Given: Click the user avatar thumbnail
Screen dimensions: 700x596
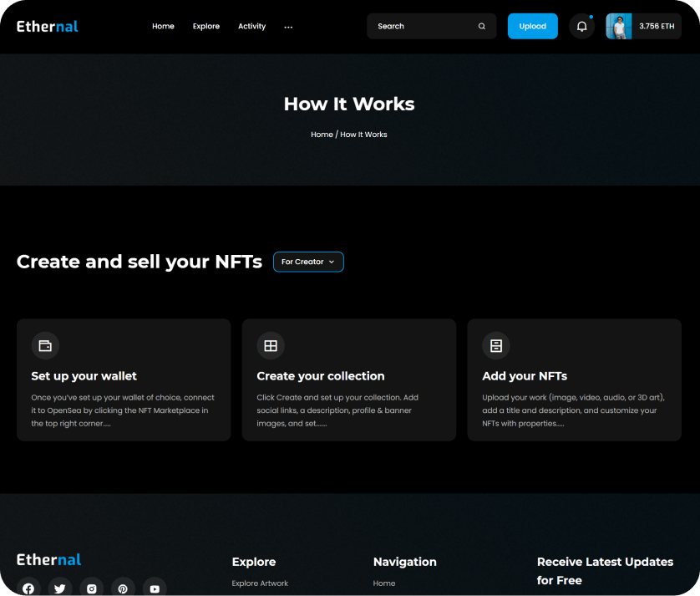Looking at the screenshot, I should 619,27.
